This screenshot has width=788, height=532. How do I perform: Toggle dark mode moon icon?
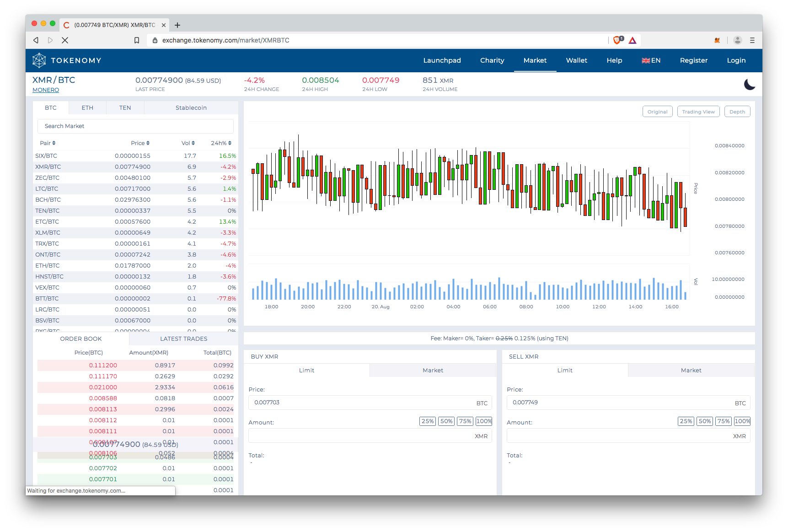749,84
